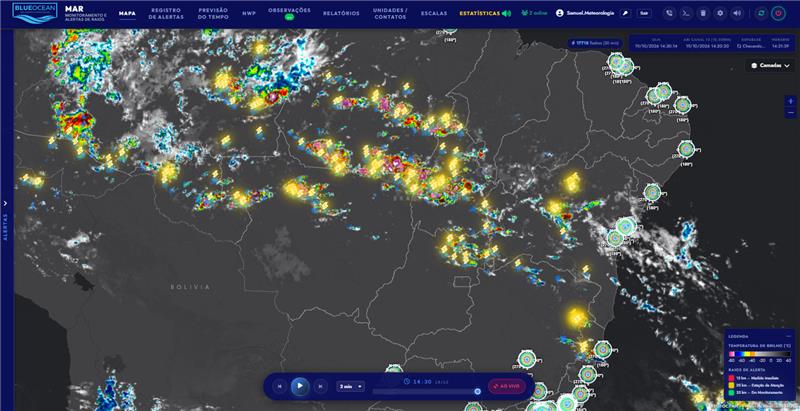Toggle the sound speaker icon

(x=737, y=13)
